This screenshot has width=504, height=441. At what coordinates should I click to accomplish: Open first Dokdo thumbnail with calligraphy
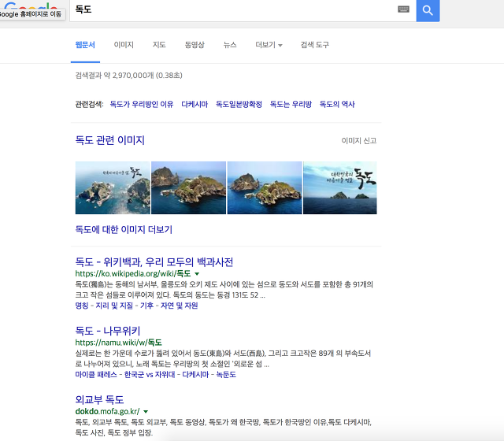click(x=113, y=187)
